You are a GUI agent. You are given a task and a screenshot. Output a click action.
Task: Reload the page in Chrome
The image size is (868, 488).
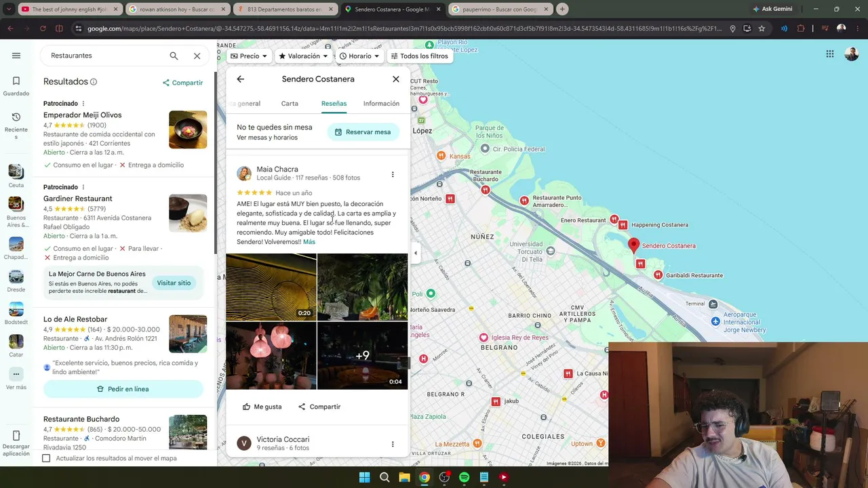[43, 28]
